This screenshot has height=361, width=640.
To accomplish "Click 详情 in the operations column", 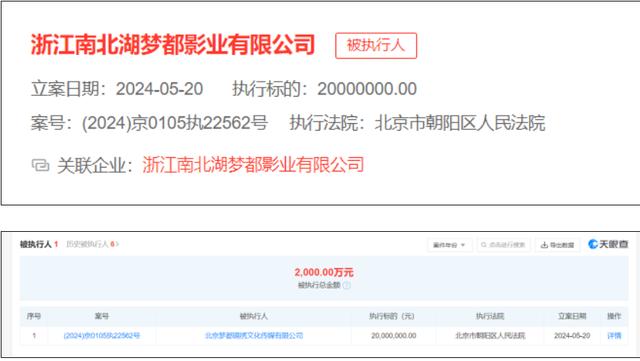I will [614, 336].
